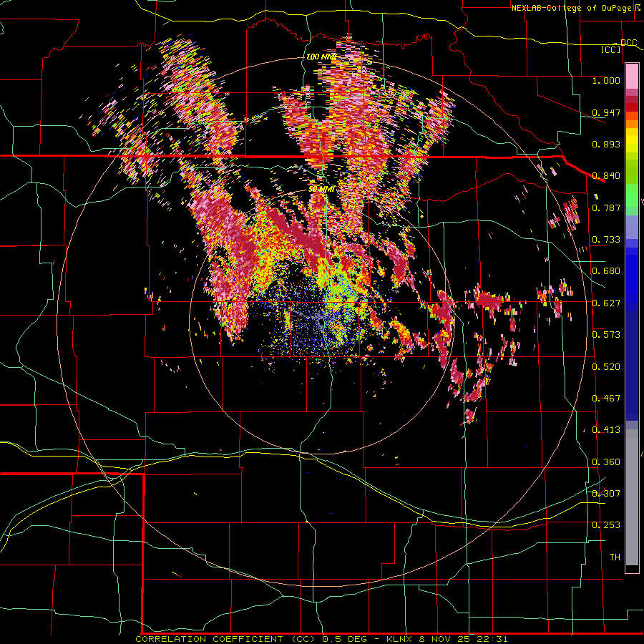
Task: Click the 0.893 scale value
Action: coord(606,144)
